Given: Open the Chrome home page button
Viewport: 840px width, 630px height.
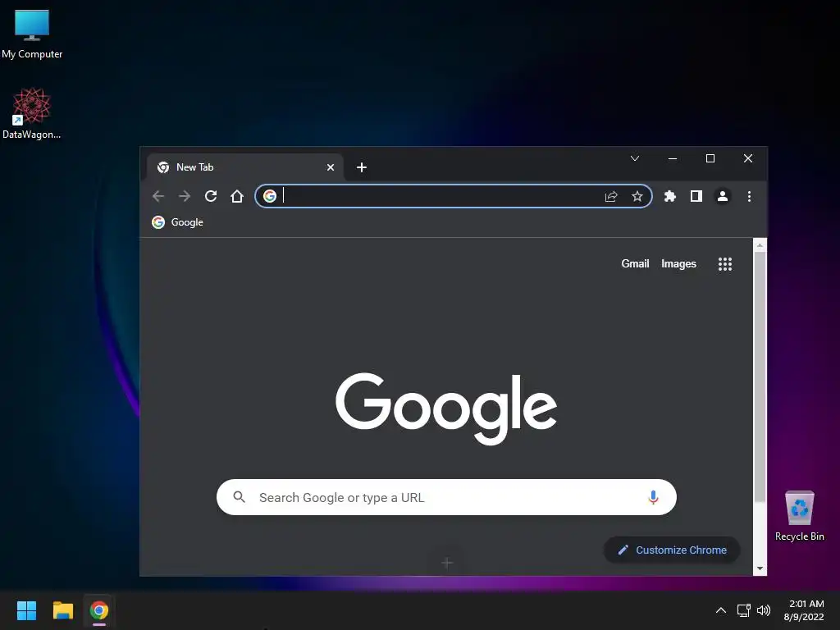Looking at the screenshot, I should pos(237,196).
